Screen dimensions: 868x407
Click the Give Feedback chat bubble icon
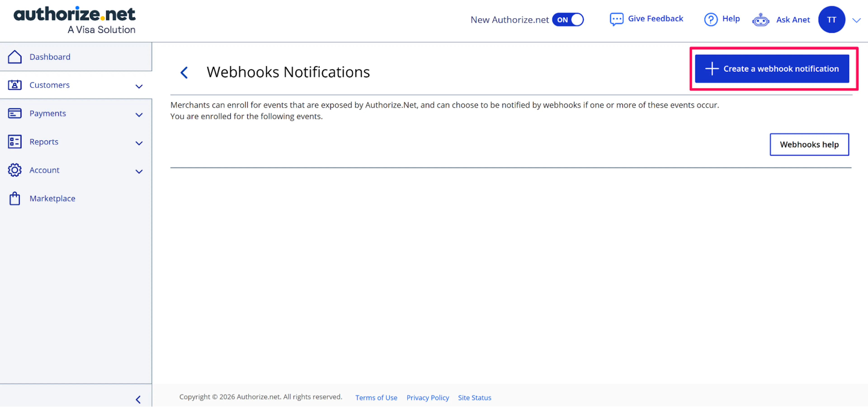tap(616, 19)
